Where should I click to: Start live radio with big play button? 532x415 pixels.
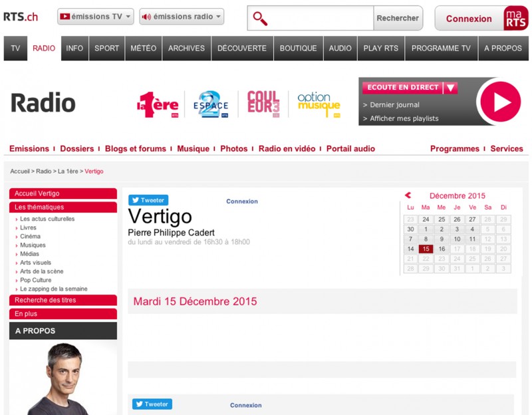tap(501, 102)
